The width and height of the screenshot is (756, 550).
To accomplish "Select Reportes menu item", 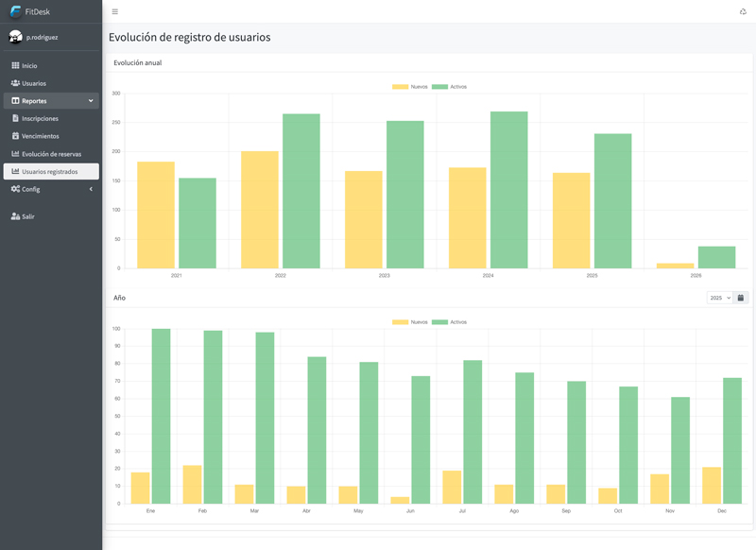I will click(51, 101).
